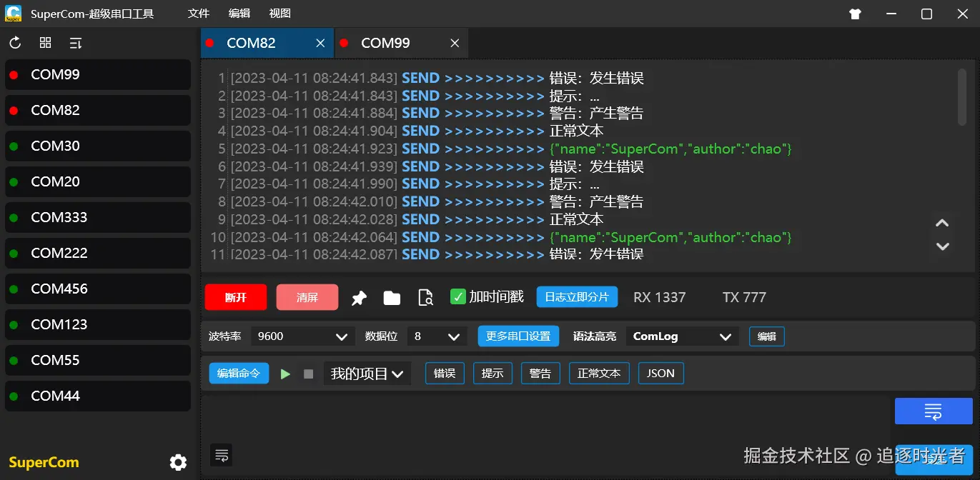Click the SuperCom label in sidebar footer

click(44, 462)
